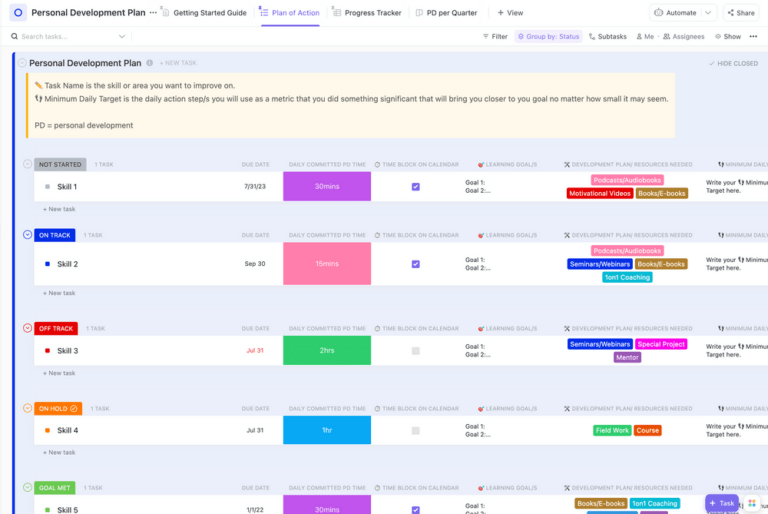
Task: Click the Automate button
Action: (x=675, y=13)
